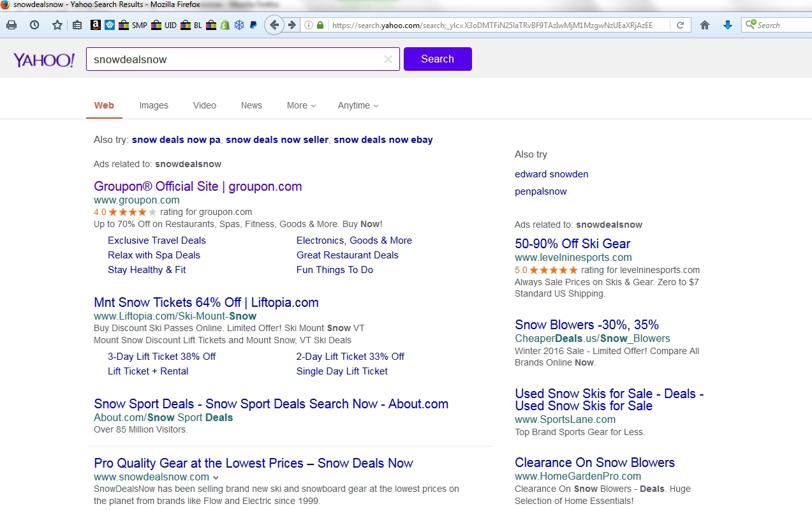Click the purple Search button
Image resolution: width=812 pixels, height=511 pixels.
(438, 59)
